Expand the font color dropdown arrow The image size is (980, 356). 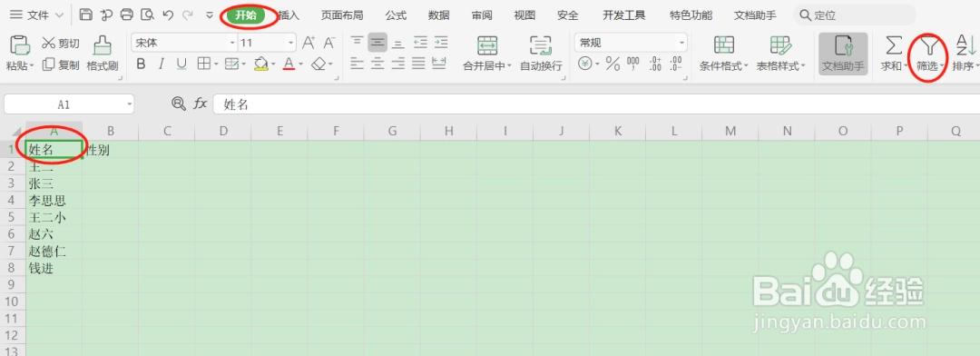[x=300, y=64]
